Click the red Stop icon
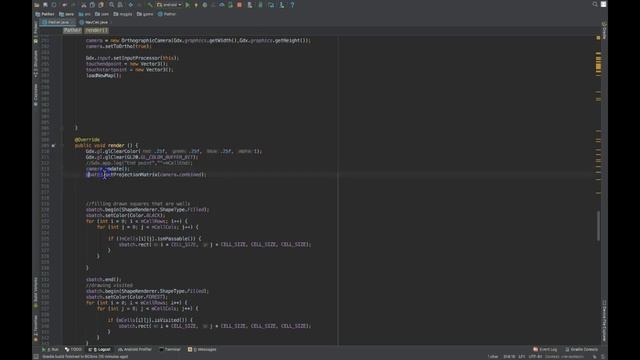640x360 pixels. pyautogui.click(x=240, y=5)
